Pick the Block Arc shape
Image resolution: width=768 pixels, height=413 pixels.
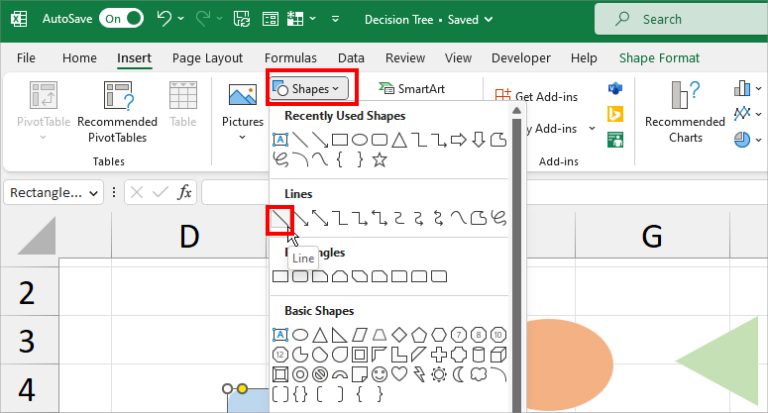[339, 375]
